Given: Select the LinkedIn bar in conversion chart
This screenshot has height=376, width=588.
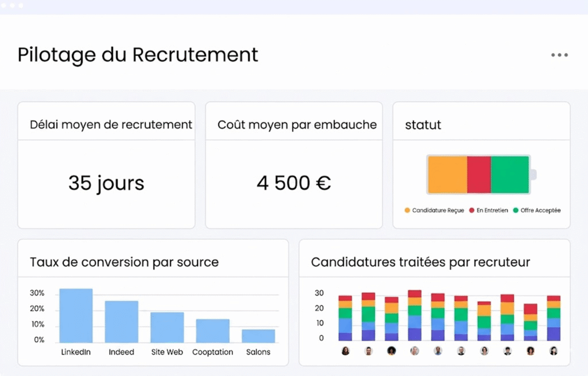Looking at the screenshot, I should click(x=76, y=316).
